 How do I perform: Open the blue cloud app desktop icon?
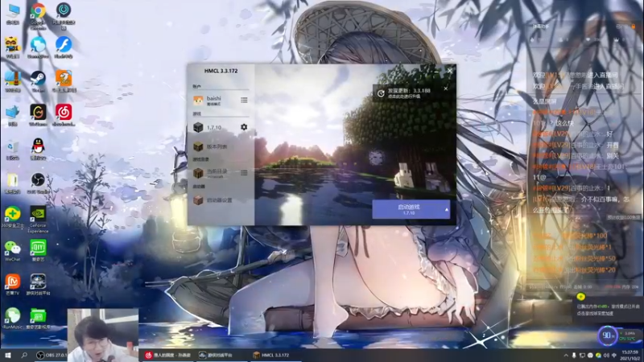point(38,47)
